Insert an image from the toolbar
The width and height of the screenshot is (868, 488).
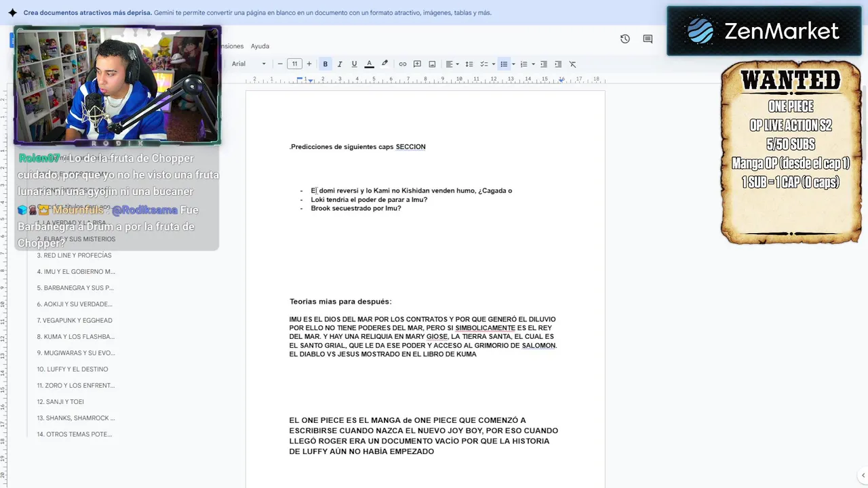(x=432, y=64)
